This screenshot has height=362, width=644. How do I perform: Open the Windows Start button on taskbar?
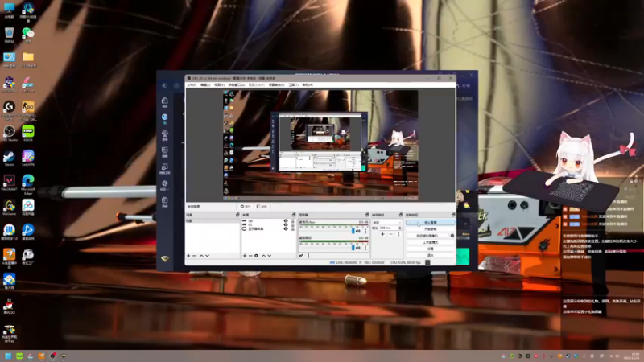tap(8, 356)
